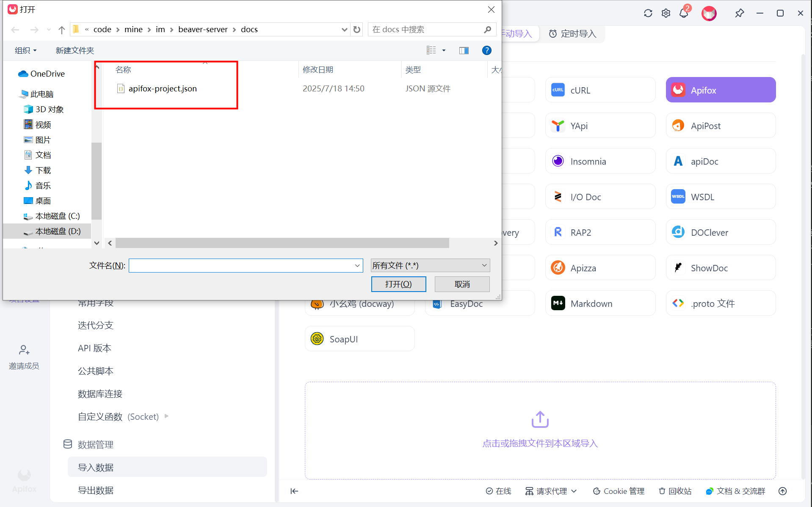Open 视频 videos folder in tree

pyautogui.click(x=37, y=124)
